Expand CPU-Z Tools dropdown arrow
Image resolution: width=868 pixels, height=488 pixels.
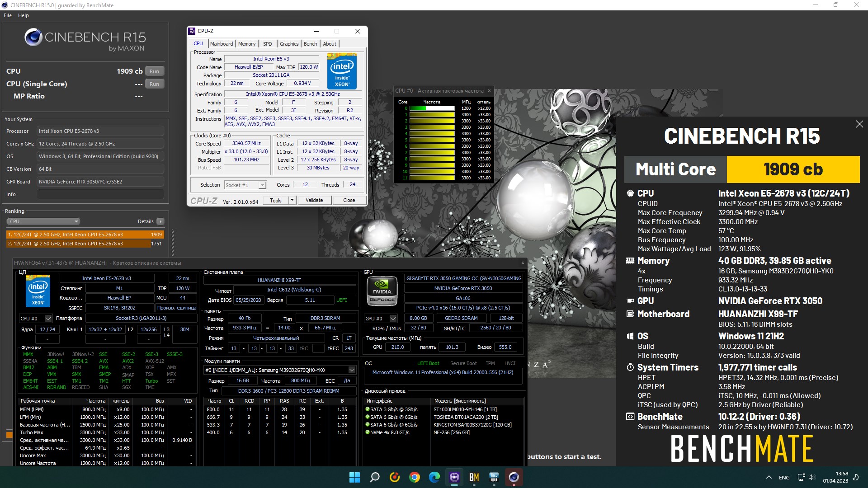[x=292, y=200]
